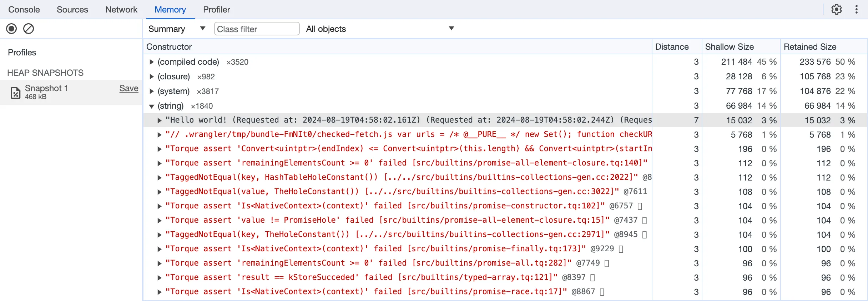Expand the (compiled code) constructor row
The image size is (868, 301).
[152, 62]
